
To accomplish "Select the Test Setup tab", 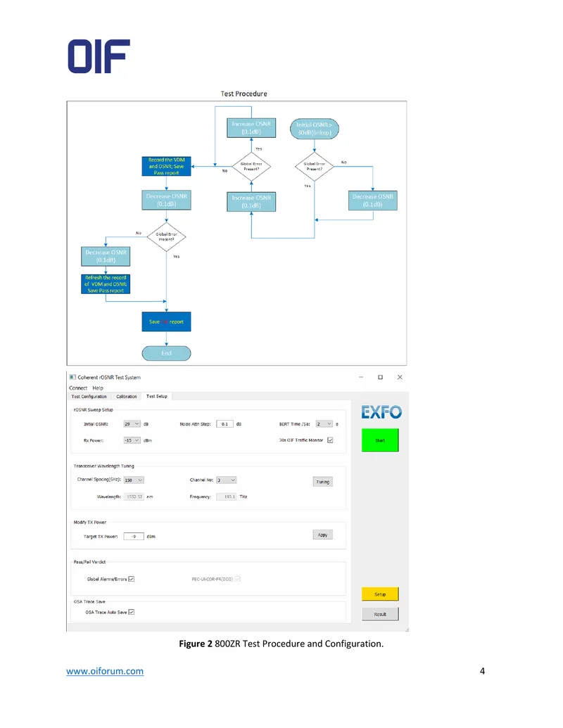I will (x=156, y=396).
